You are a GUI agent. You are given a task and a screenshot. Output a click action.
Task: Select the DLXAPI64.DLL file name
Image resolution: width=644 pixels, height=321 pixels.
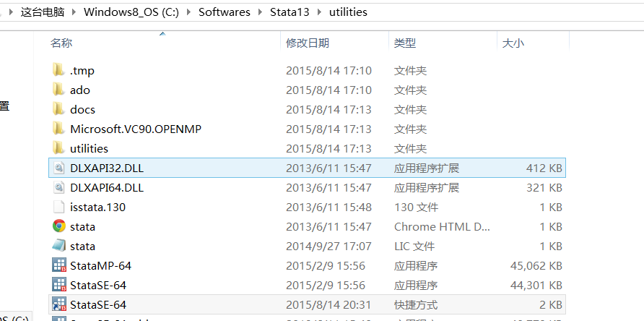[107, 187]
